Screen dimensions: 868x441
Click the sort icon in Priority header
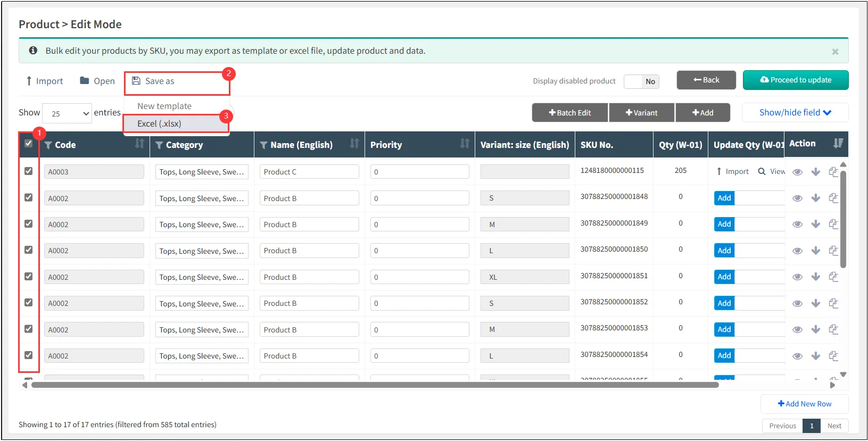(465, 144)
